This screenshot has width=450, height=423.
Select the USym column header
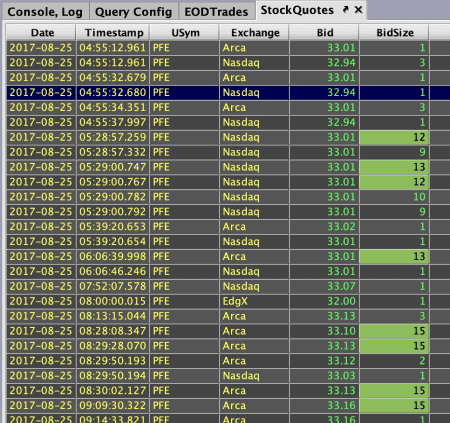click(185, 33)
